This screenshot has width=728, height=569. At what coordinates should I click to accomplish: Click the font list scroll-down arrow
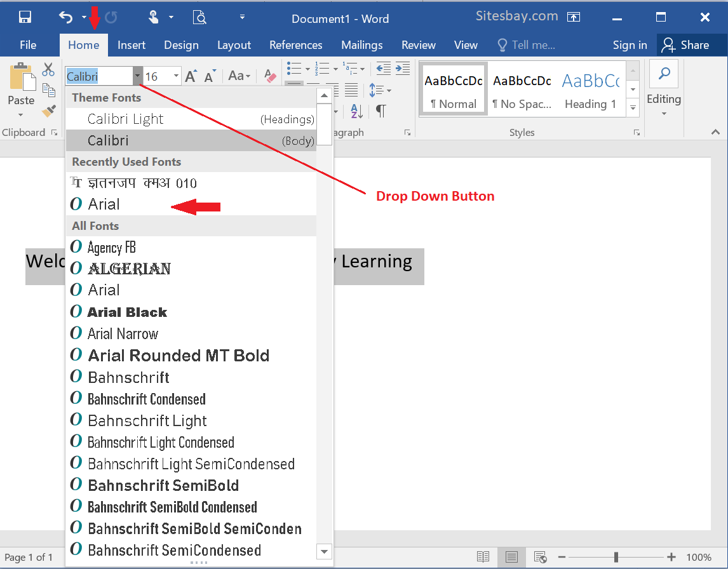pyautogui.click(x=324, y=551)
